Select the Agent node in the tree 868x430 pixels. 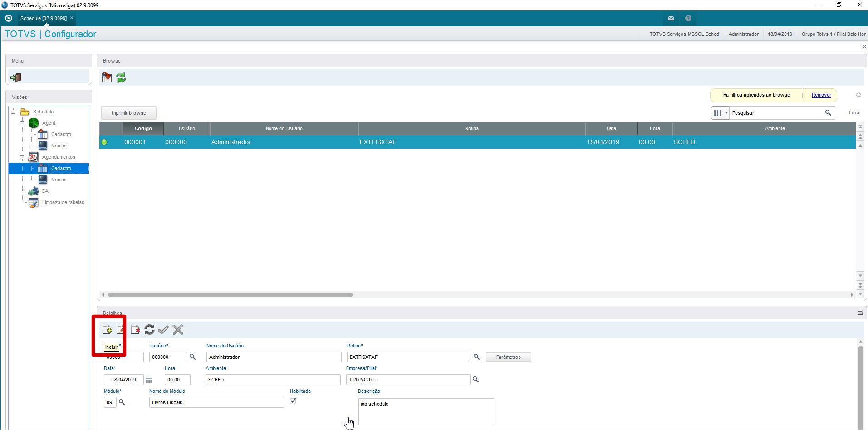(x=49, y=123)
